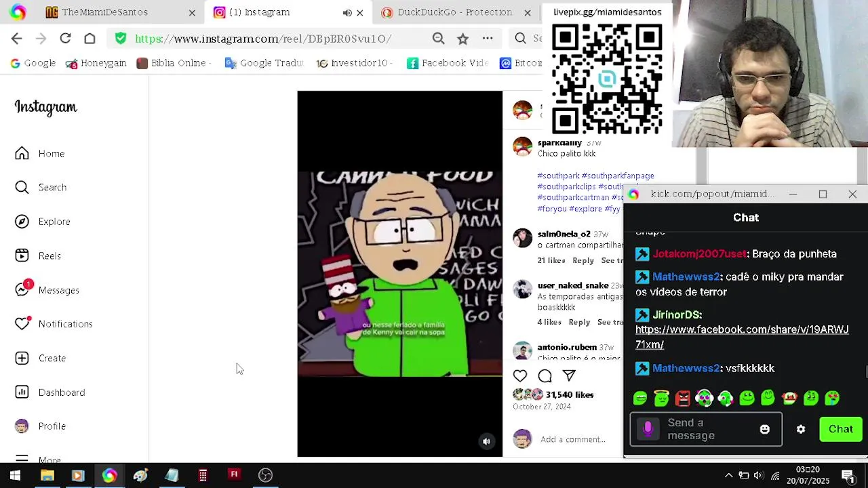
Task: Open Kick chat settings gear
Action: tap(801, 430)
